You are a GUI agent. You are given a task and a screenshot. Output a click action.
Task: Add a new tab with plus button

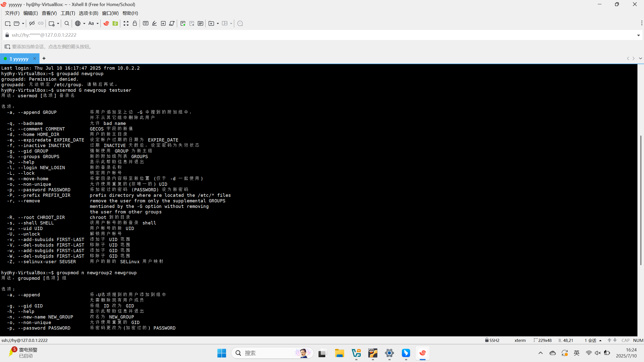(44, 58)
